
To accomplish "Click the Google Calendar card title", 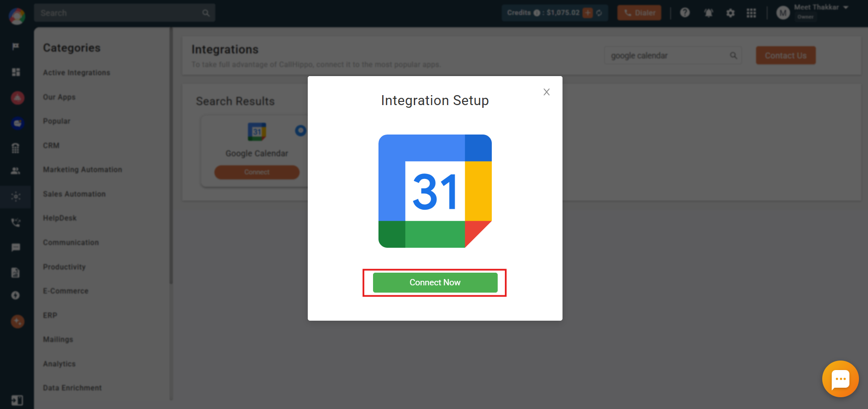I will tap(257, 154).
